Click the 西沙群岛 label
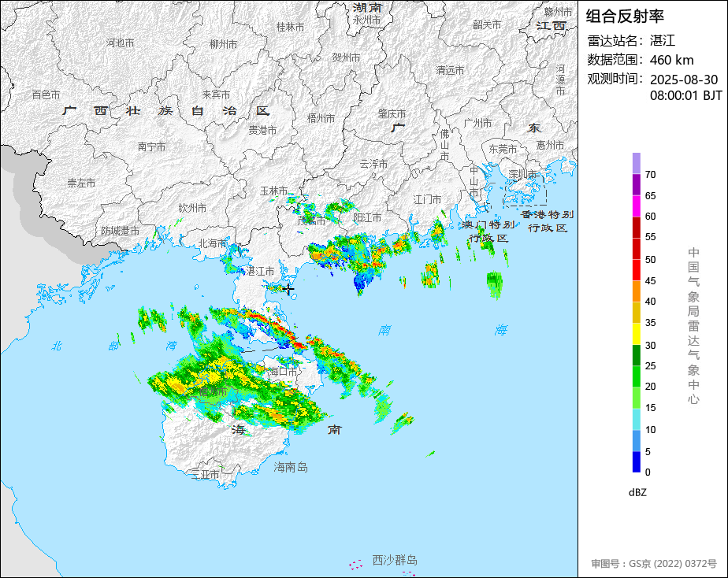 pos(395,561)
